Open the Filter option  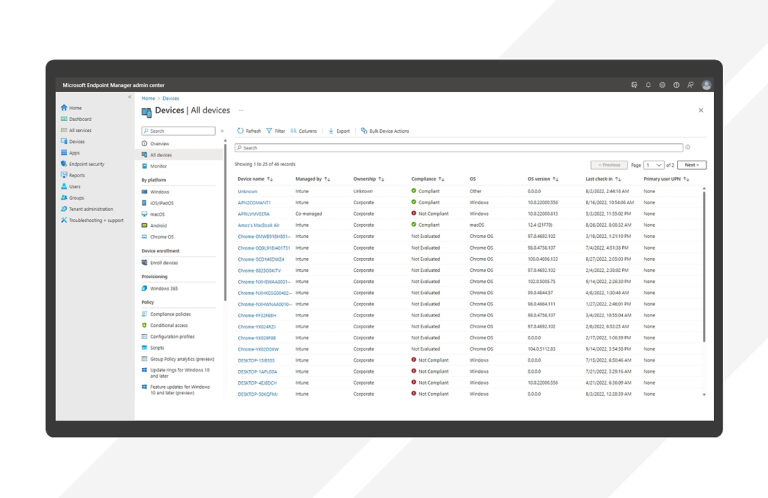(x=276, y=131)
